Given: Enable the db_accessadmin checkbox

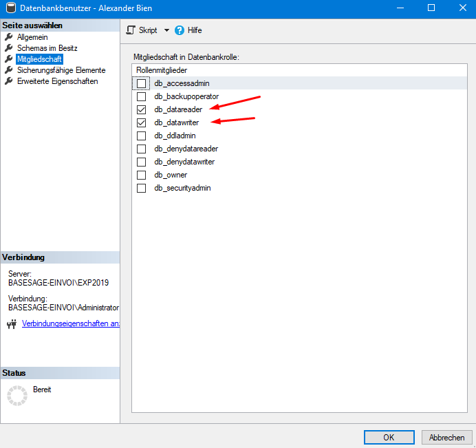Looking at the screenshot, I should click(142, 83).
